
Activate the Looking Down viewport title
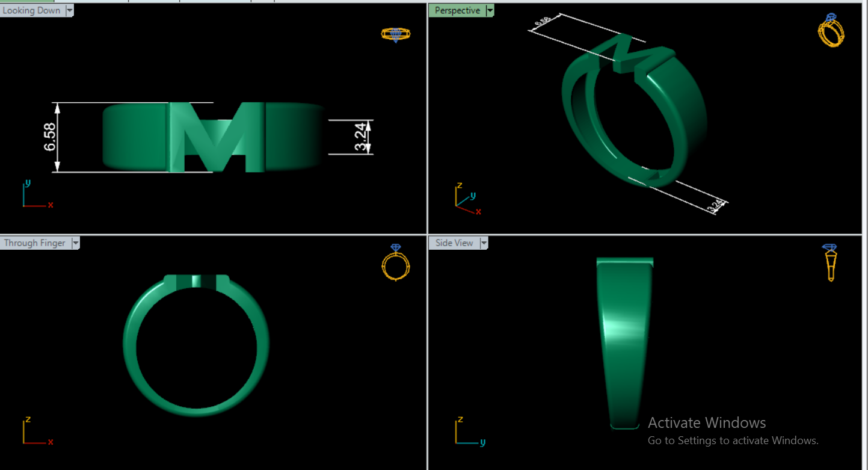coord(32,10)
